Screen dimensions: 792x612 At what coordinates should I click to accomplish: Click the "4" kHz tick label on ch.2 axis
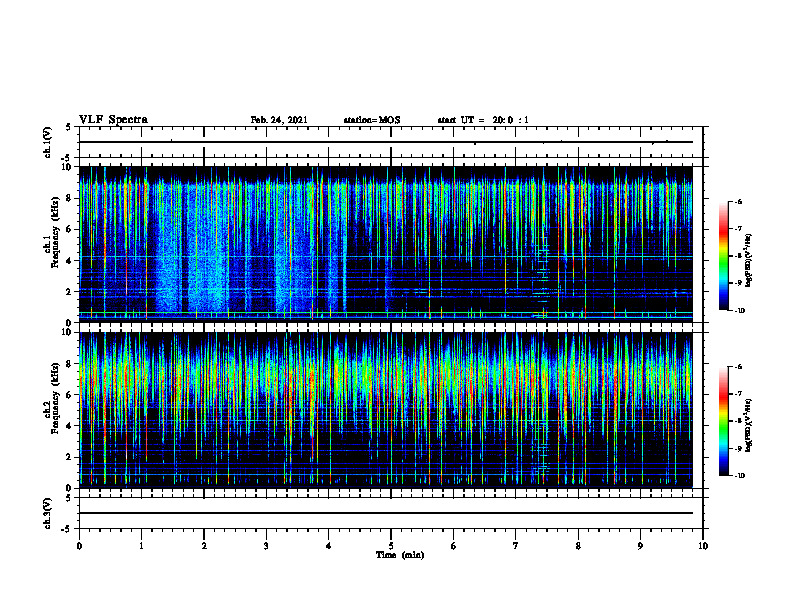pos(70,426)
